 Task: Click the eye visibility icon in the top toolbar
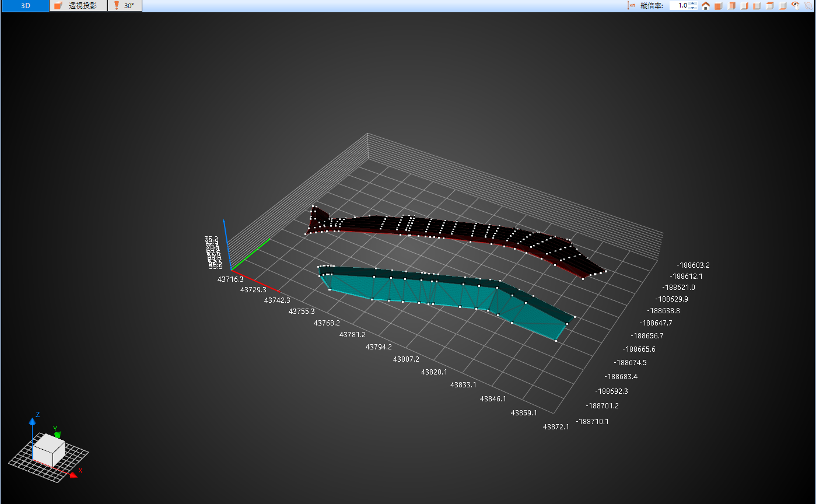point(795,5)
